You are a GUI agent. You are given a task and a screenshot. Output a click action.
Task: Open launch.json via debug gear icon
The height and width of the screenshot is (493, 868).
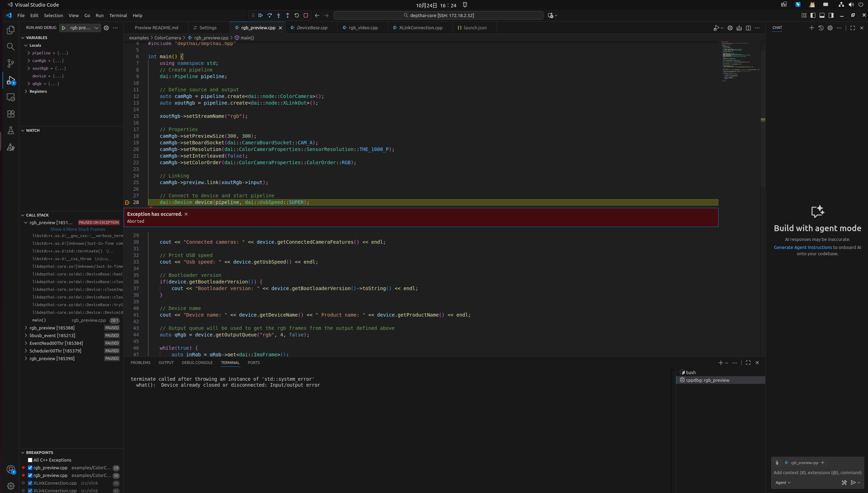pos(106,28)
